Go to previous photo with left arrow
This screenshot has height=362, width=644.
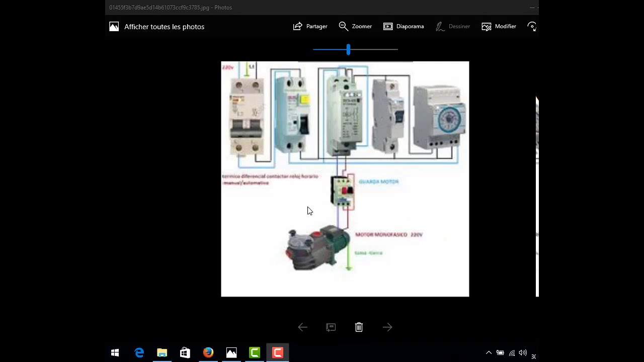(x=302, y=327)
